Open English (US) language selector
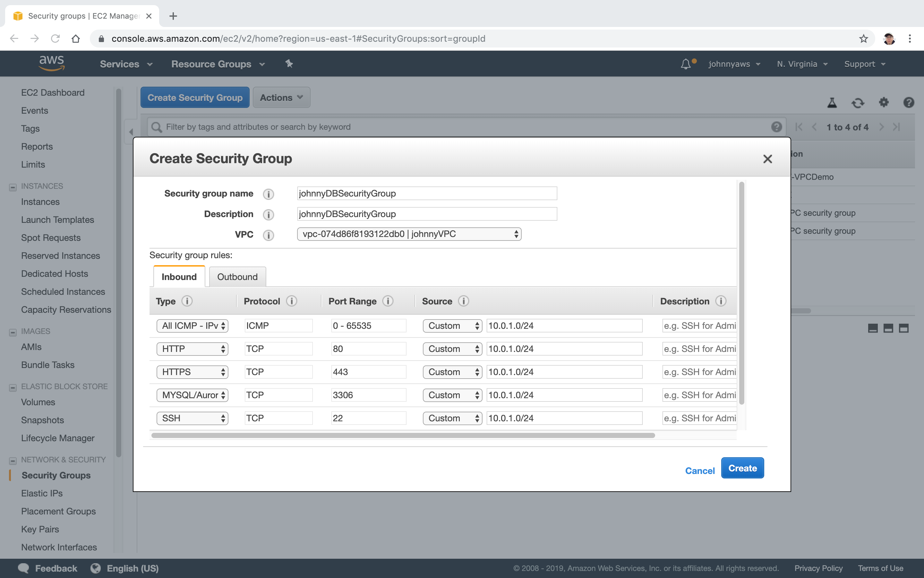The image size is (924, 578). click(x=124, y=568)
